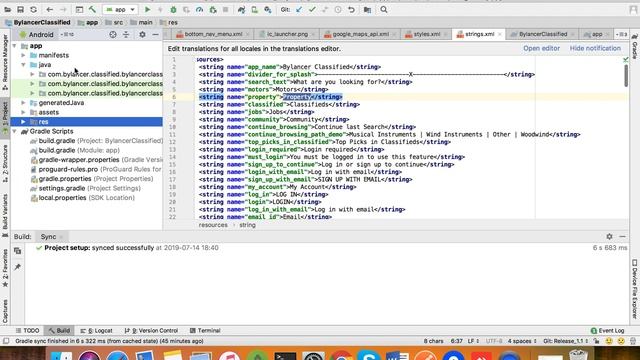
Task: Open the Profiler gauge icon
Action: click(x=199, y=9)
